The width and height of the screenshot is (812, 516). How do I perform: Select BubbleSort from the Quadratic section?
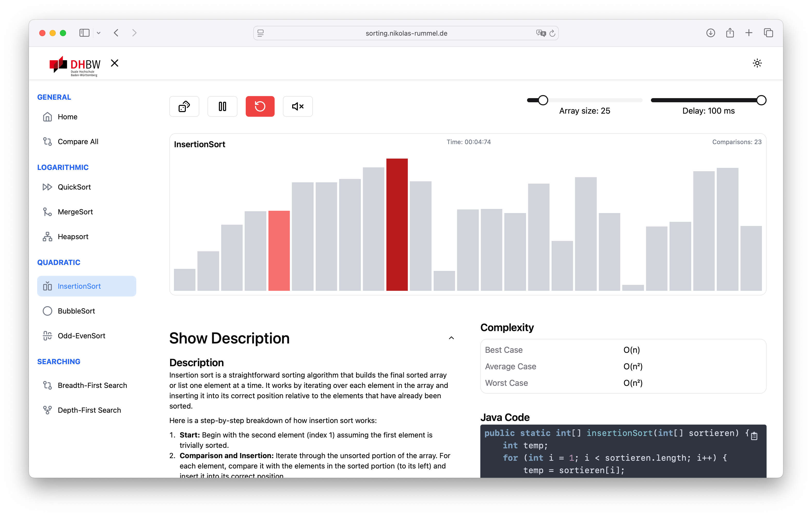coord(76,311)
